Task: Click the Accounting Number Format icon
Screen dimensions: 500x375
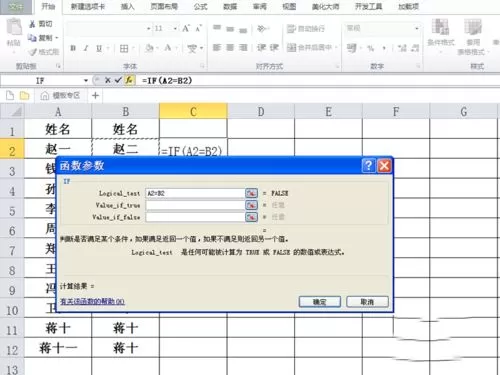Action: click(x=351, y=48)
